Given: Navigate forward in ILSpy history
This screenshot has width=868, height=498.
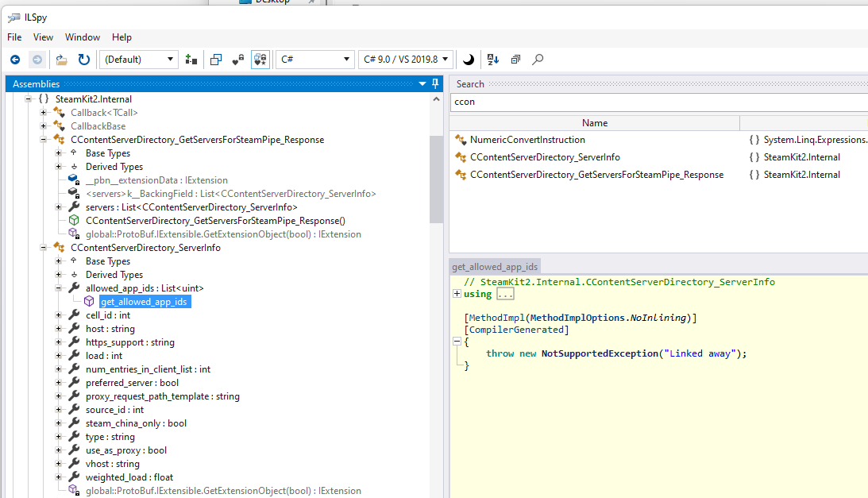Looking at the screenshot, I should (x=37, y=59).
